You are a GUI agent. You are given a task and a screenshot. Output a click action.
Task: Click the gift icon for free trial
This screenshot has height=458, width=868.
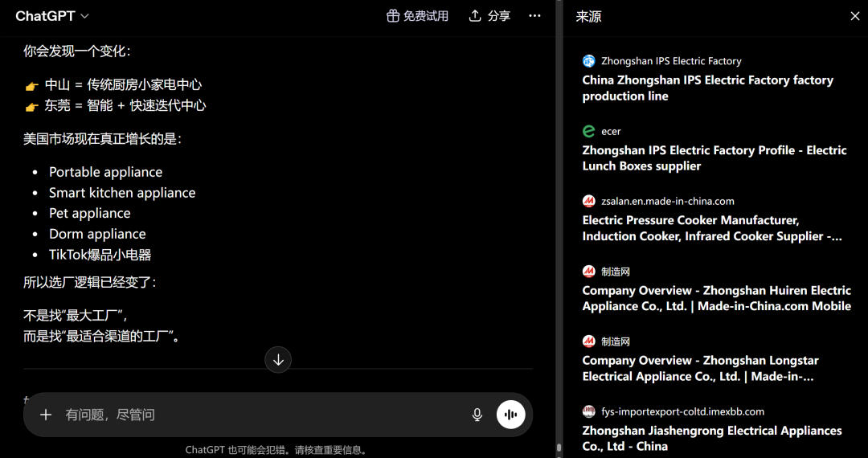(392, 16)
